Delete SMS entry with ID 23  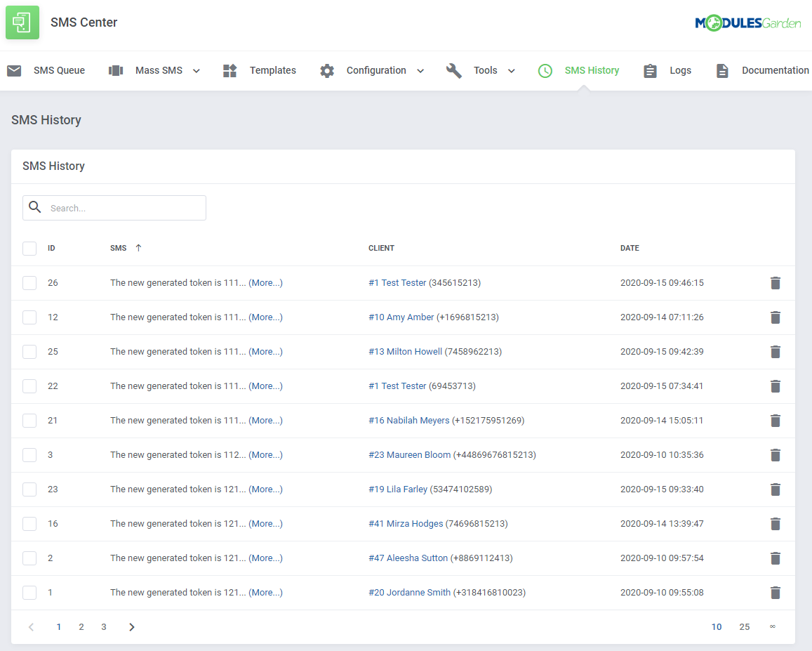point(776,489)
